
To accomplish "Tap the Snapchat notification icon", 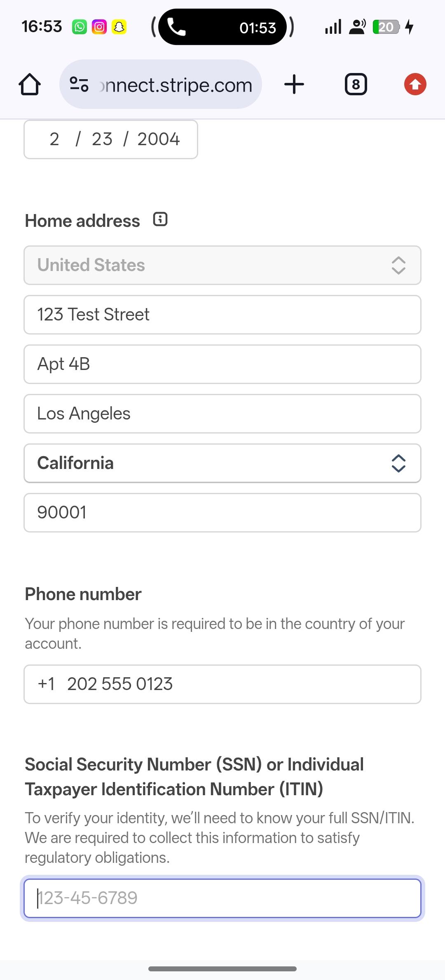I will point(119,27).
